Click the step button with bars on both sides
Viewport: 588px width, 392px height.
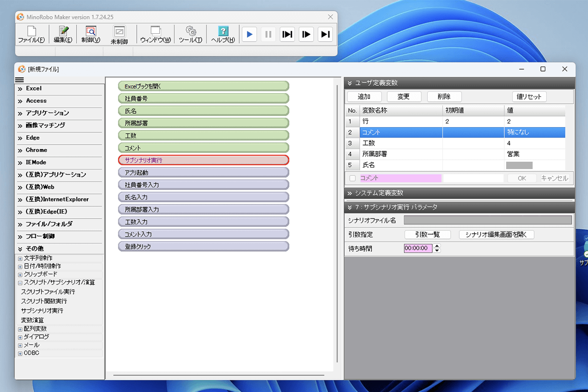288,34
